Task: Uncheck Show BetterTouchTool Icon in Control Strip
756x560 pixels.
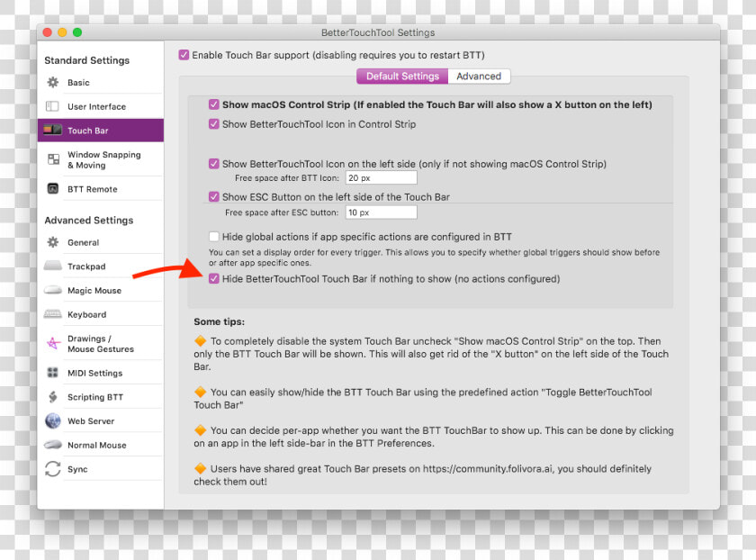Action: point(214,124)
